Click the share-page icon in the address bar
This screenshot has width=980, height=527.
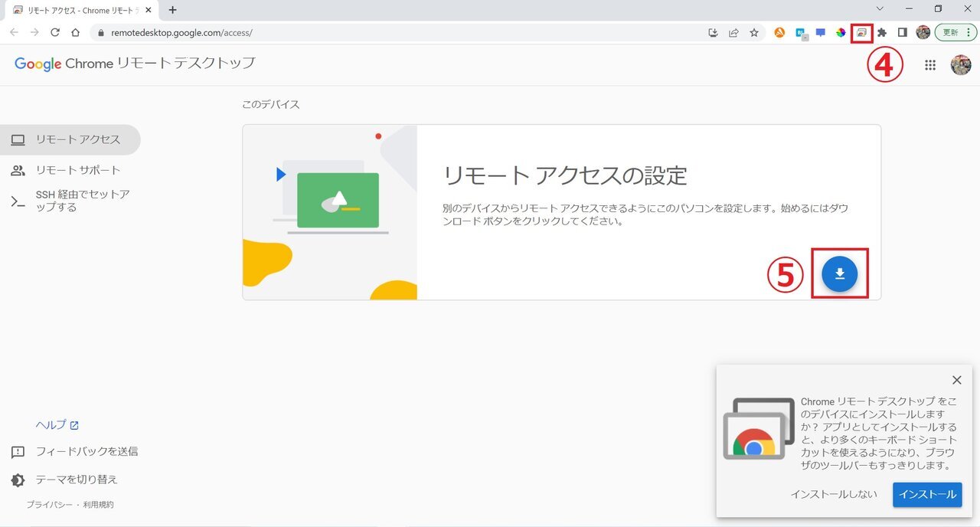pyautogui.click(x=733, y=33)
